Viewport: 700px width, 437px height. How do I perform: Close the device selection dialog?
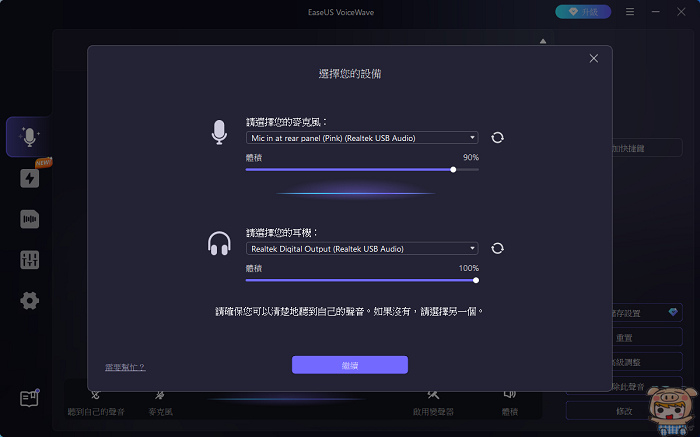[x=593, y=58]
